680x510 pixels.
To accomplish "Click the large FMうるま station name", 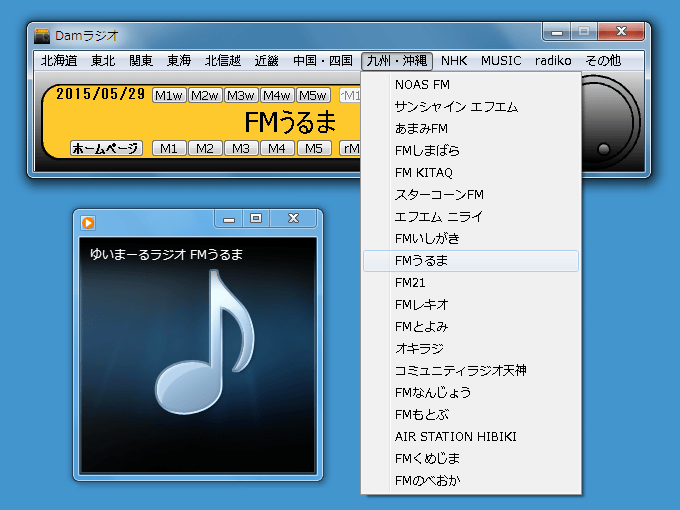I will point(290,122).
